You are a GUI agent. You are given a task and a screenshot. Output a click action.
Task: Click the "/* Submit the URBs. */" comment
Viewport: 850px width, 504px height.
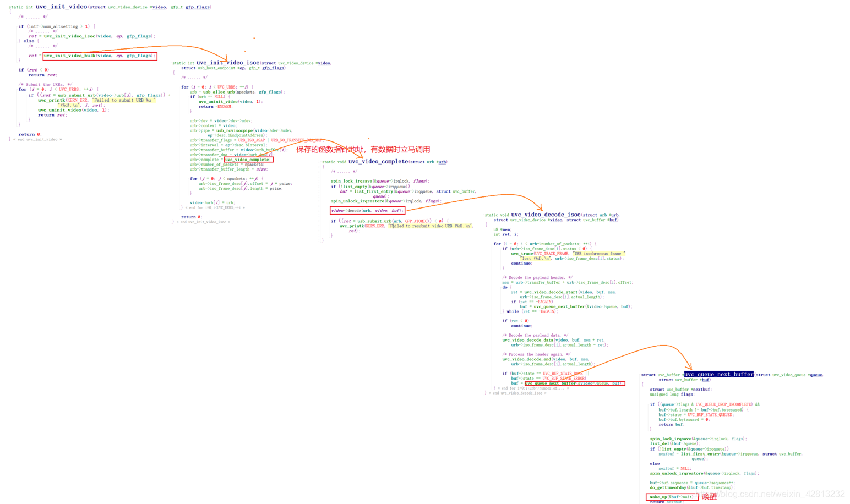pos(45,84)
